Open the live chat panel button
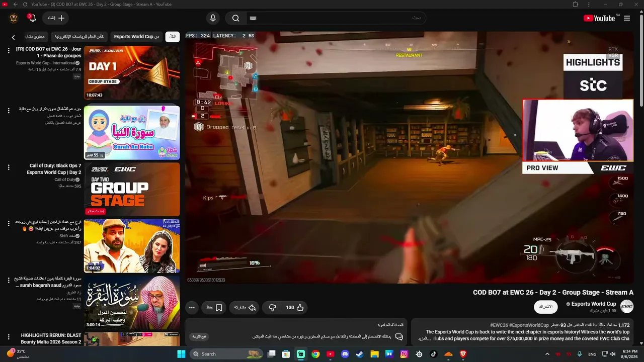 [x=200, y=336]
